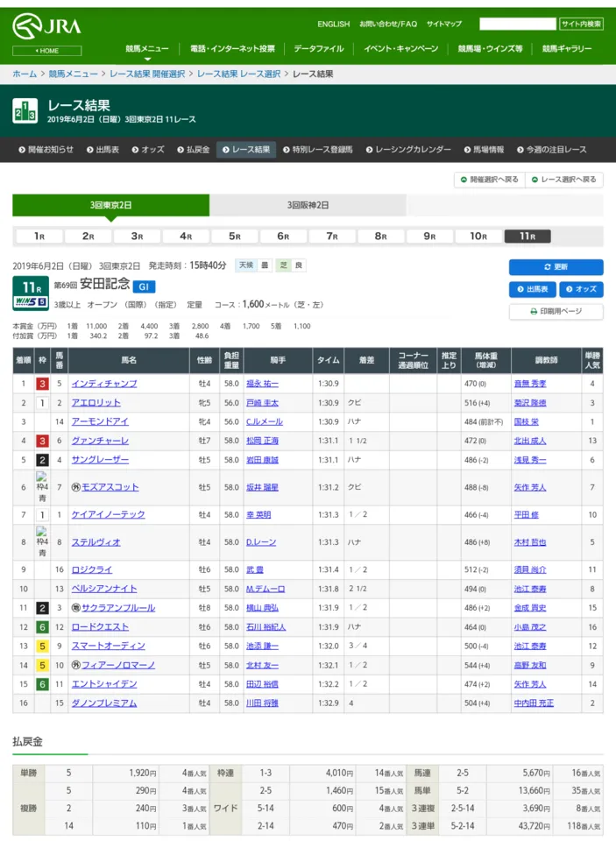Open 競馬ギャラリー menu
This screenshot has width=616, height=841.
click(567, 49)
